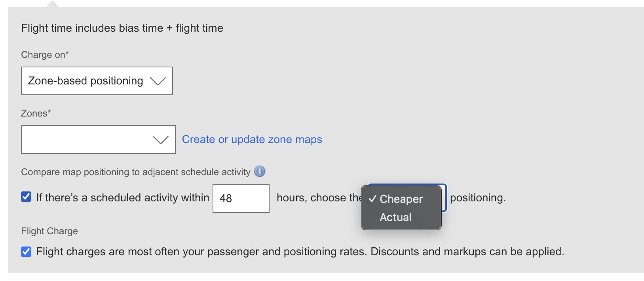The image size is (644, 281).
Task: Choose Actual from the positioning menu
Action: [395, 217]
